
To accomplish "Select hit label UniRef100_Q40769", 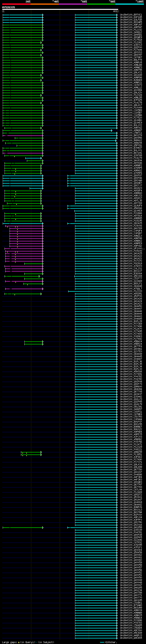I will click(131, 228).
